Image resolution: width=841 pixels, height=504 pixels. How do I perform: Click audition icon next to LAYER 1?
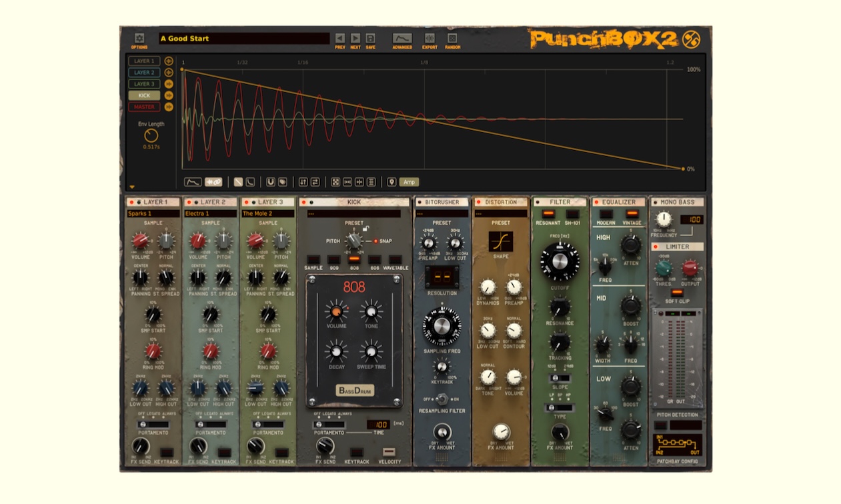point(169,61)
